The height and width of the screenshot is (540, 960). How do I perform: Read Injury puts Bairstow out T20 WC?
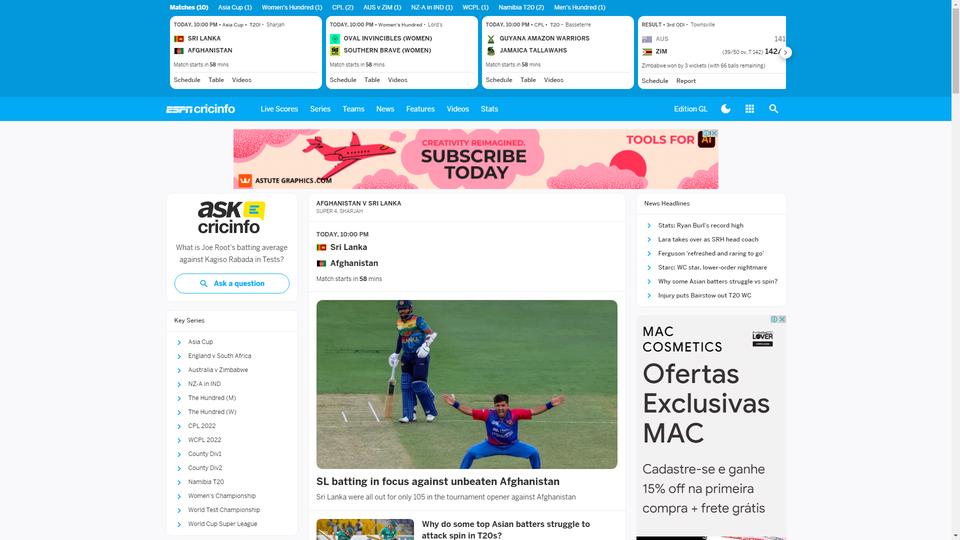tap(705, 296)
